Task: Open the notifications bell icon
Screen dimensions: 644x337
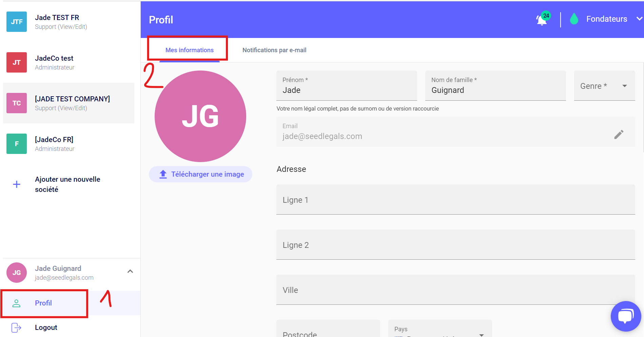Action: [x=542, y=20]
